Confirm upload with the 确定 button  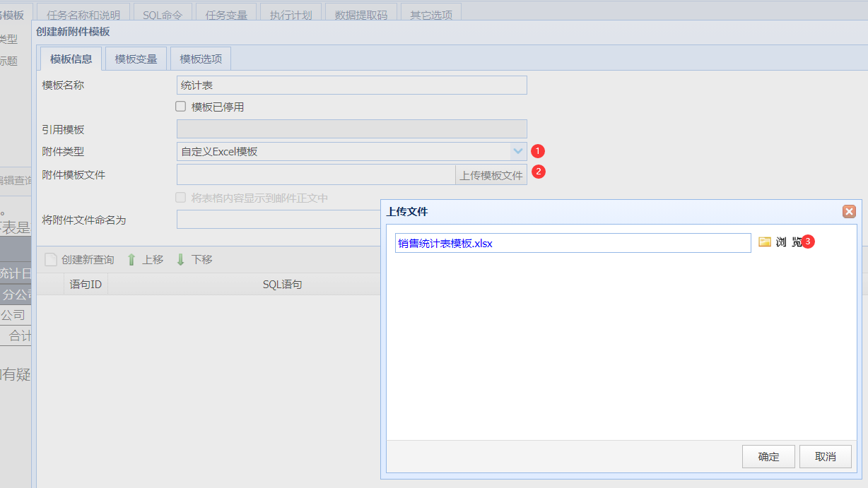click(768, 457)
